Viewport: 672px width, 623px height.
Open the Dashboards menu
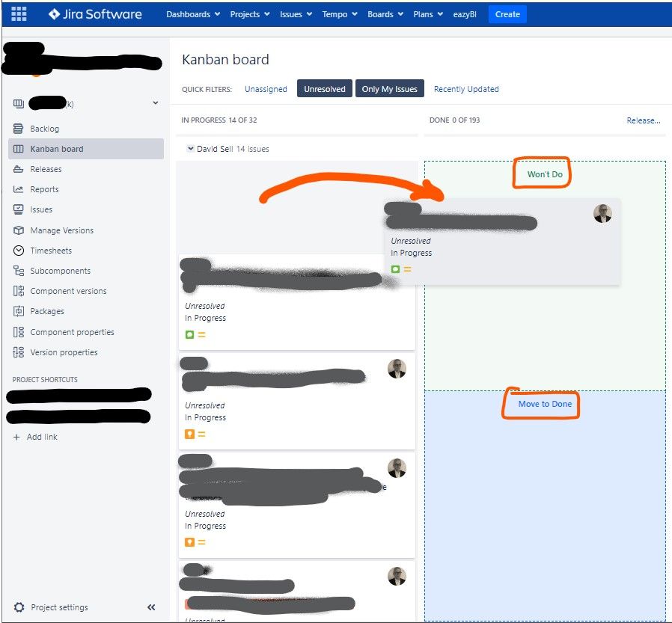coord(193,14)
